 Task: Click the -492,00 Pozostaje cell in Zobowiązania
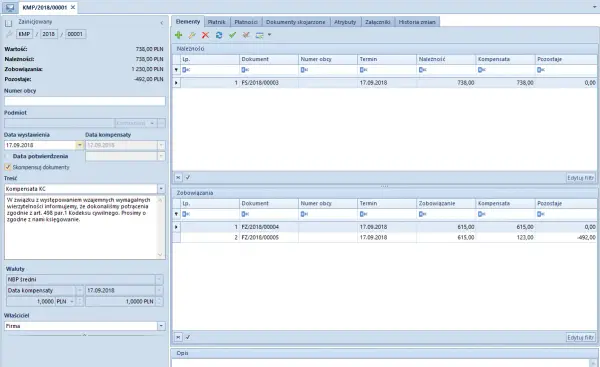pyautogui.click(x=566, y=238)
